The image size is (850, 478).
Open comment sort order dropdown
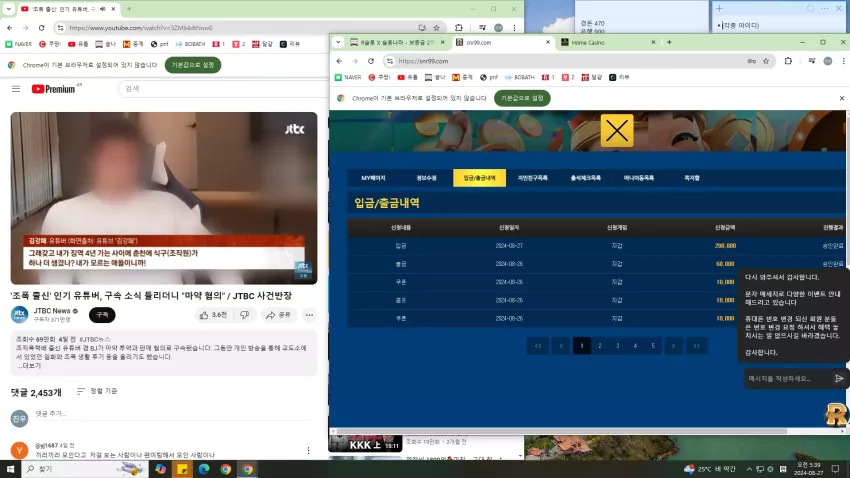97,391
